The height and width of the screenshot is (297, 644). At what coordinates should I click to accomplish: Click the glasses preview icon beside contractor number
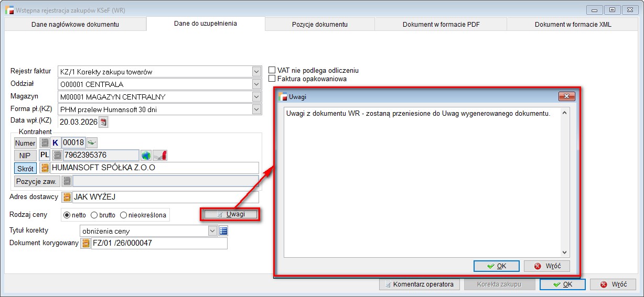[x=92, y=142]
